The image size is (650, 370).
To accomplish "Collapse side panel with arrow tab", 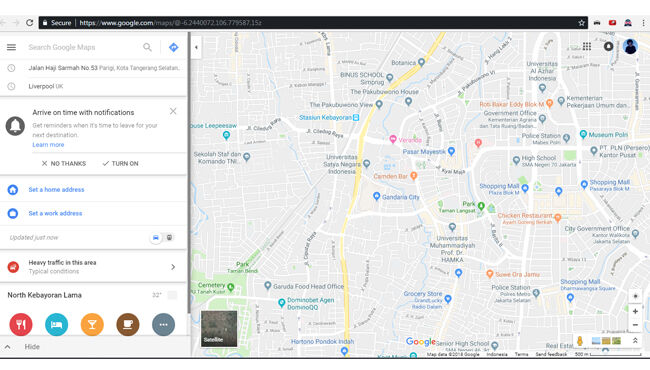I will pos(196,47).
